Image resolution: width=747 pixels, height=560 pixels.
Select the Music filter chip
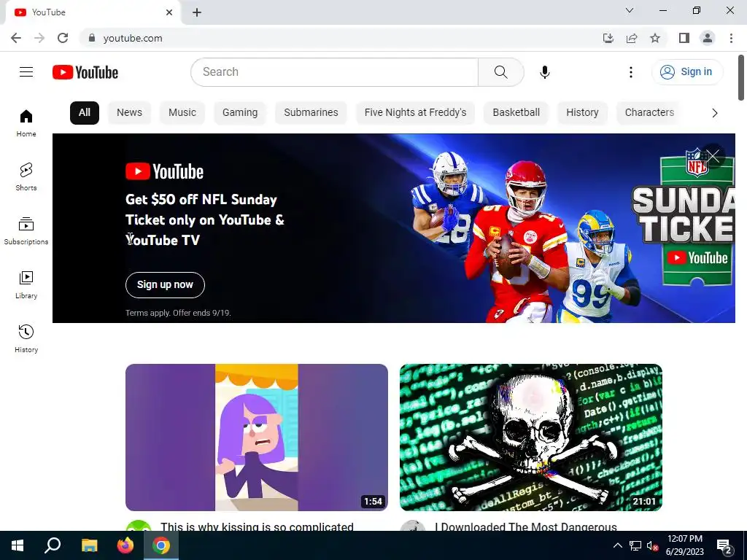pos(182,113)
